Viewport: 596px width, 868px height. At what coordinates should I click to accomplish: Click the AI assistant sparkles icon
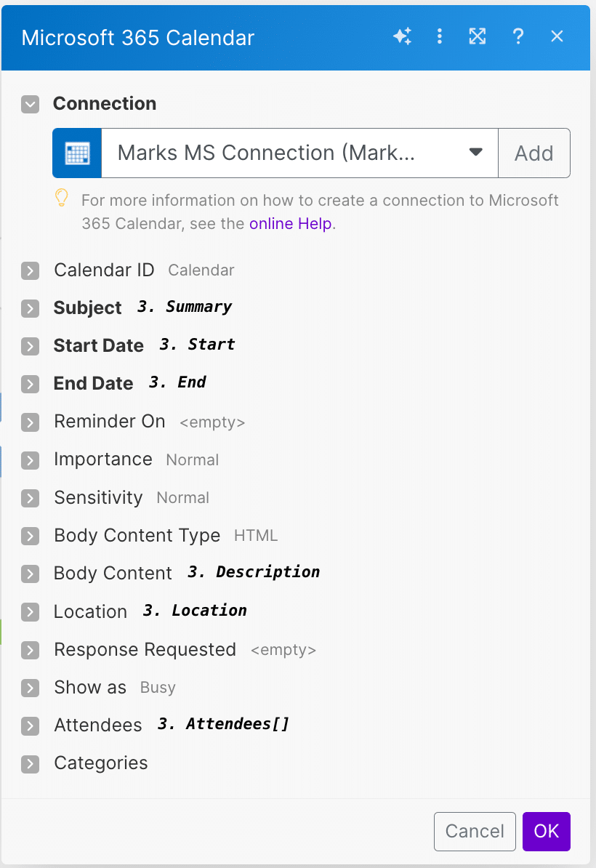click(x=403, y=36)
